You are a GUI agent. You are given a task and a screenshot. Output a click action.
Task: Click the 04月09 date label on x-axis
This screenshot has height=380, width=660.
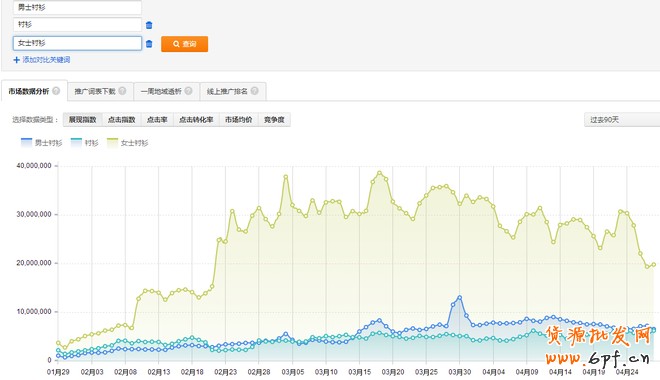(527, 372)
